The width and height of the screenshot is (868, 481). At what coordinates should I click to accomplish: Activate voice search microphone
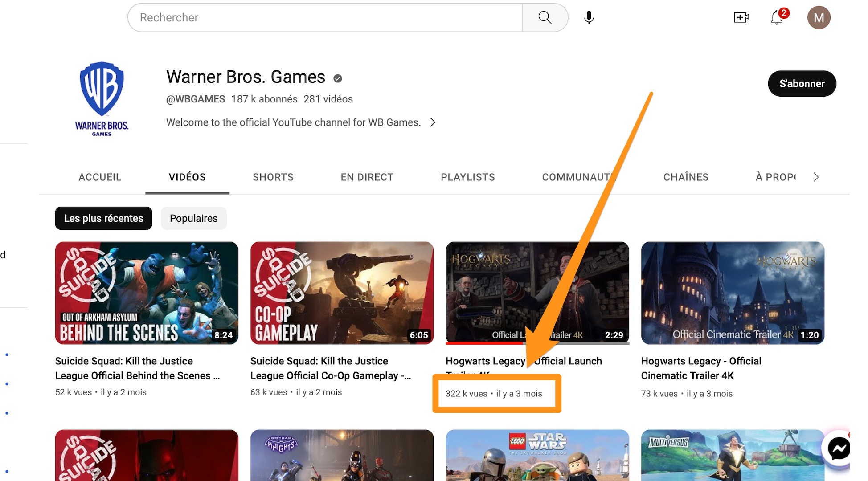(589, 17)
